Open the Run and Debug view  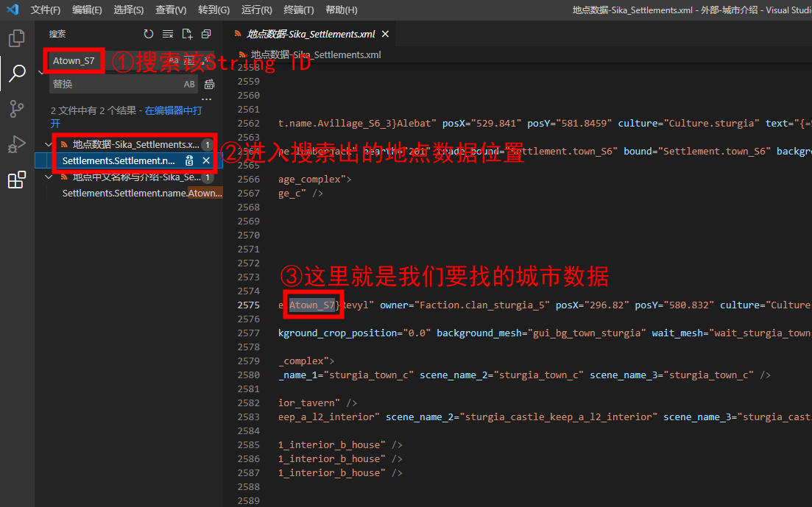[16, 144]
